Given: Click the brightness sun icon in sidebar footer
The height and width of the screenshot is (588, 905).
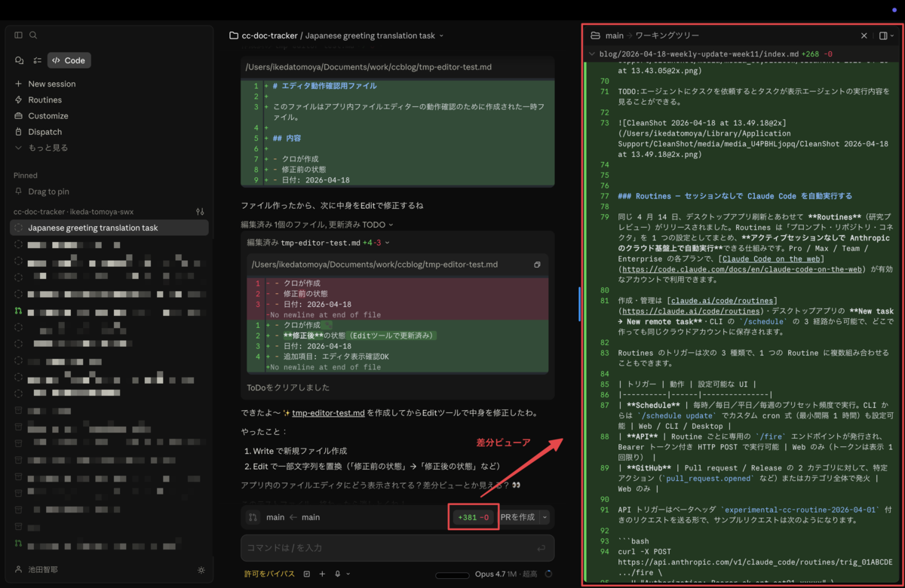Looking at the screenshot, I should point(201,570).
